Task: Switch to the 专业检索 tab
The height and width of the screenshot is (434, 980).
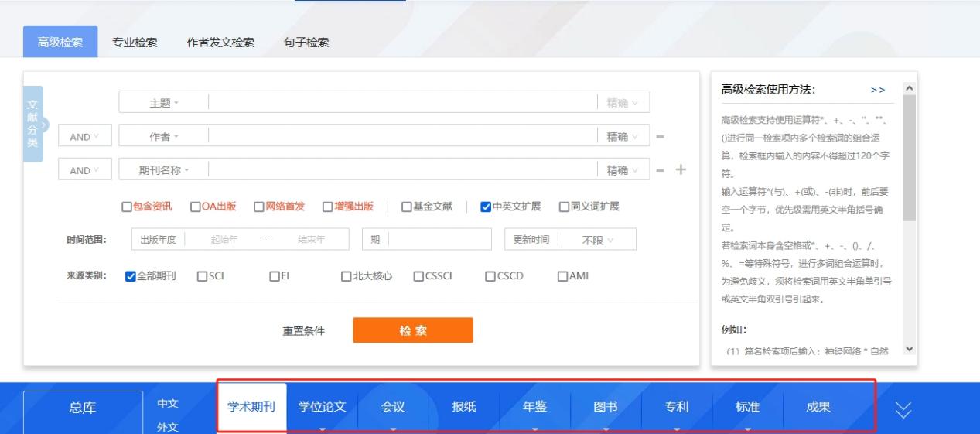Action: (x=135, y=43)
